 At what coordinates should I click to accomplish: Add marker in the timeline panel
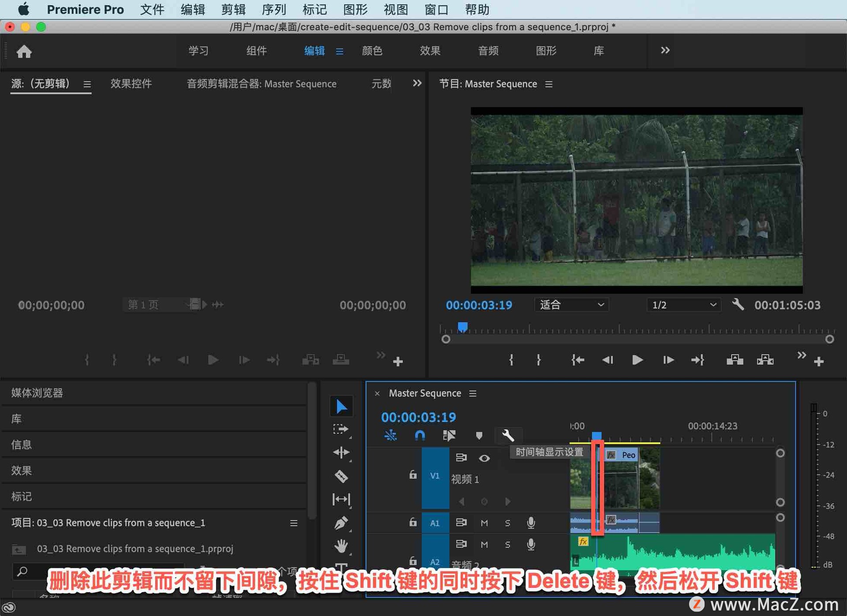pyautogui.click(x=479, y=436)
